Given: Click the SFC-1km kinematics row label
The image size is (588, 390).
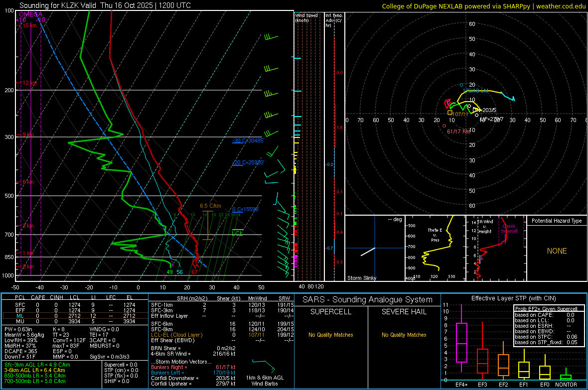Looking at the screenshot, I should 161,305.
